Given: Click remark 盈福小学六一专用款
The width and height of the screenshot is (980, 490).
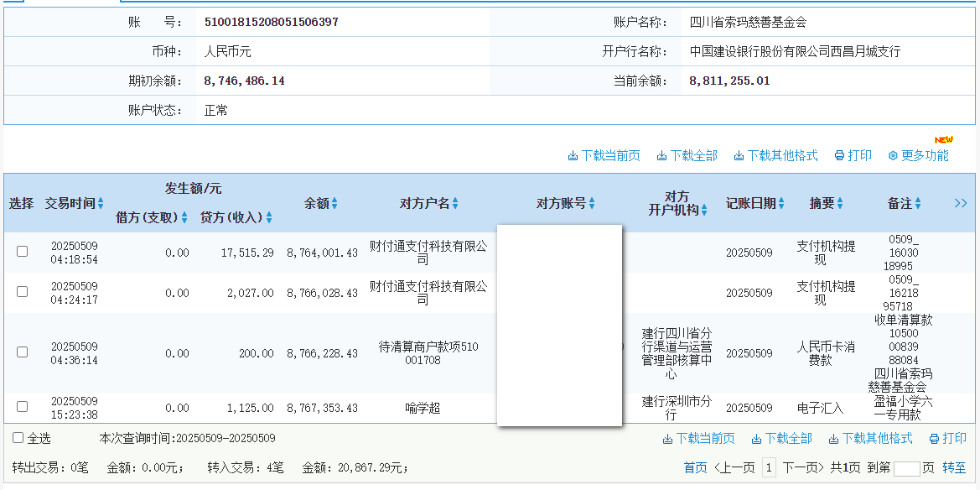Looking at the screenshot, I should [x=903, y=408].
